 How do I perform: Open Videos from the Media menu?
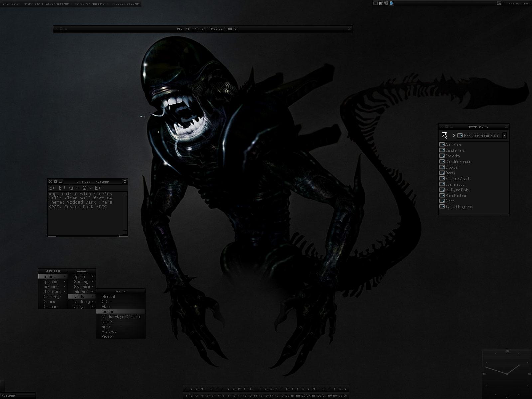(121, 336)
